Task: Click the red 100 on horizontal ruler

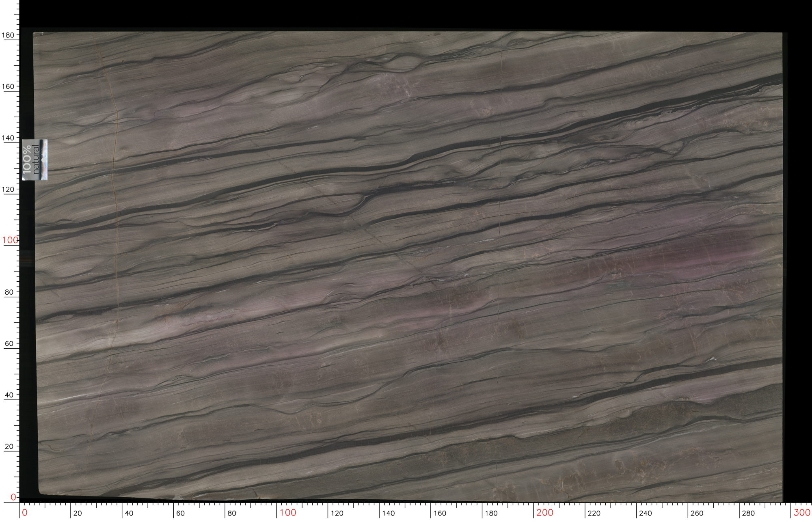Action: [x=288, y=513]
